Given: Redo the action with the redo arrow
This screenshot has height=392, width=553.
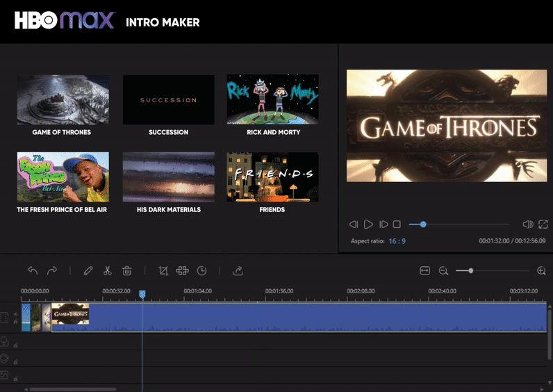Looking at the screenshot, I should 52,270.
